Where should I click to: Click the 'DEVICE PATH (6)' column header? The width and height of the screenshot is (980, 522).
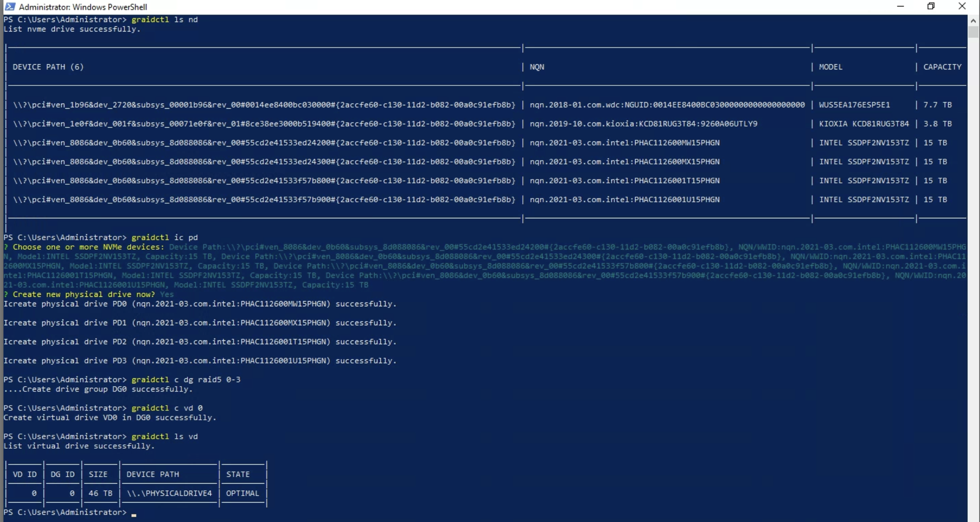coord(48,67)
